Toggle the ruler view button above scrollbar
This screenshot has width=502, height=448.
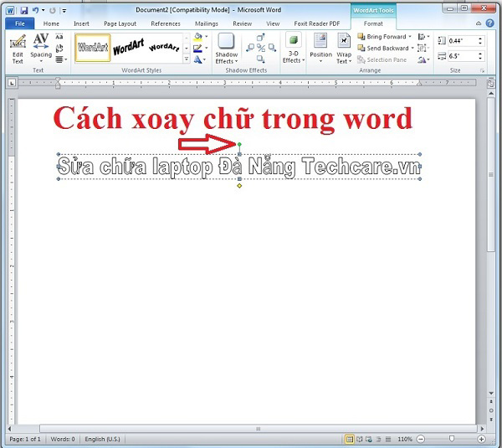[491, 84]
